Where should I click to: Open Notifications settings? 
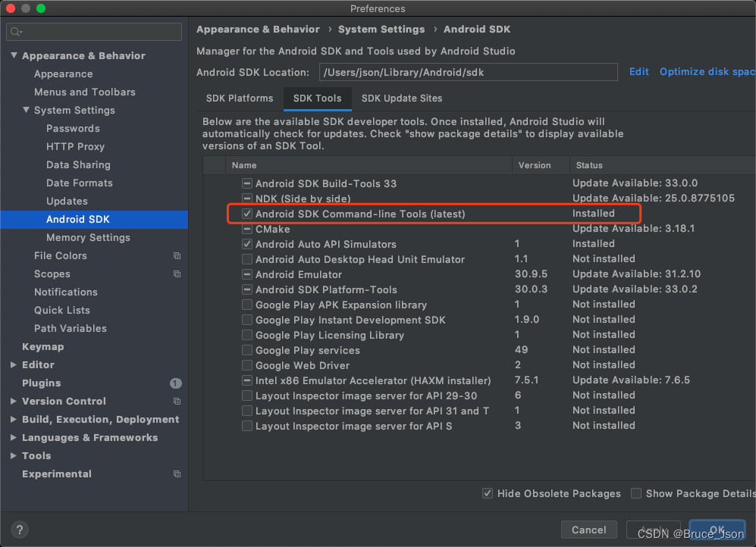click(x=65, y=292)
